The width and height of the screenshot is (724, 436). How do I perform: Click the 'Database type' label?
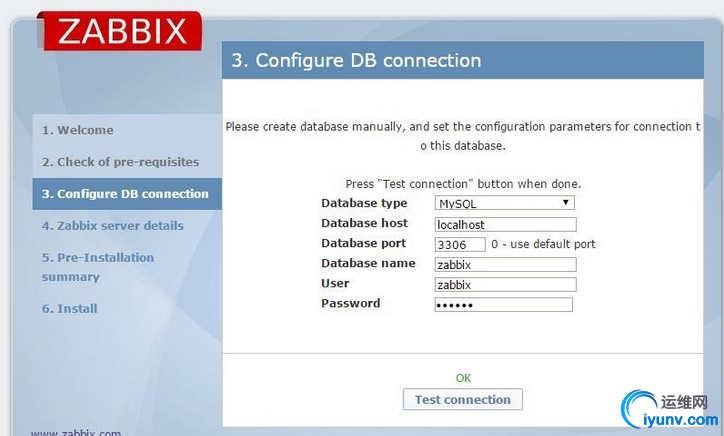pyautogui.click(x=364, y=203)
